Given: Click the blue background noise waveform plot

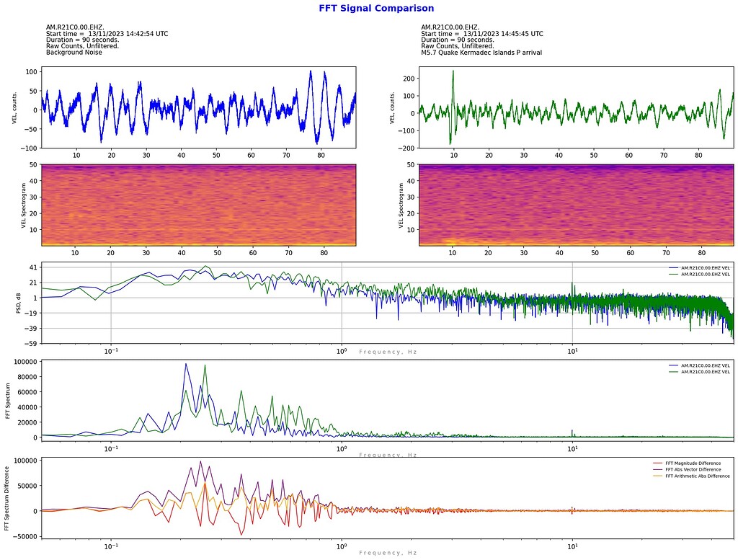Looking at the screenshot, I should [x=198, y=108].
